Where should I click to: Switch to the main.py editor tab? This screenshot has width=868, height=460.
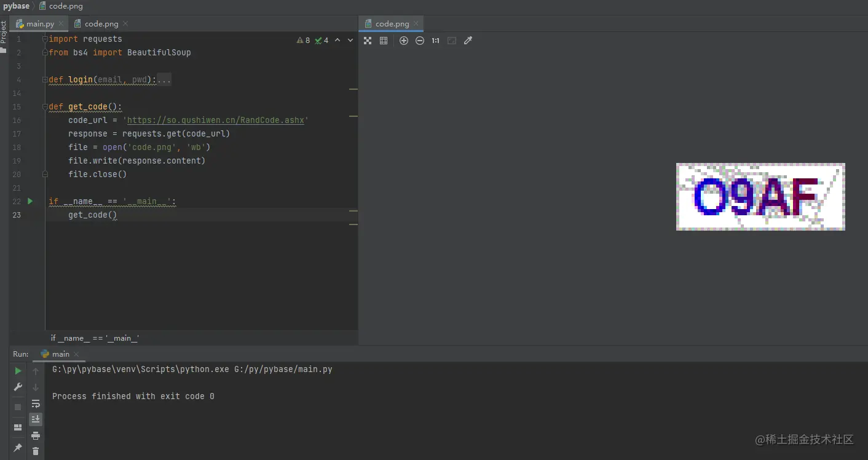40,24
